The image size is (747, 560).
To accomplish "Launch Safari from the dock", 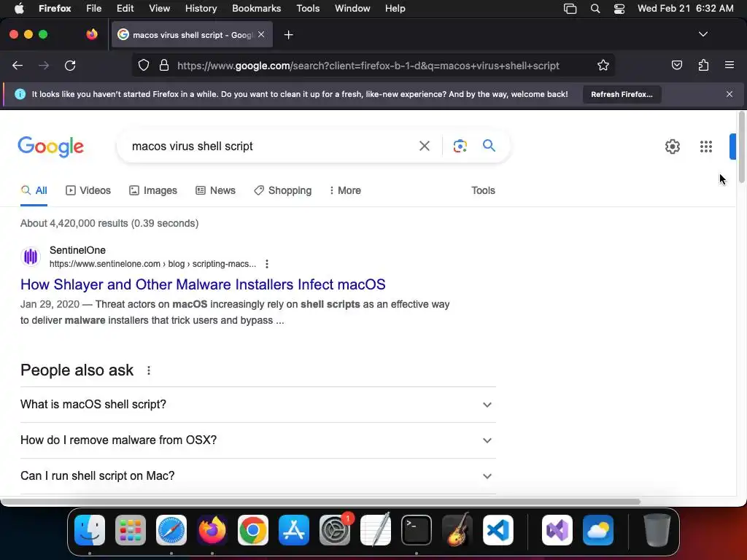I will point(171,530).
